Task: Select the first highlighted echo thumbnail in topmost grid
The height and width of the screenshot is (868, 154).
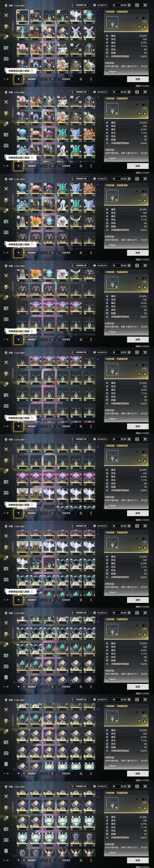Action: pyautogui.click(x=22, y=17)
